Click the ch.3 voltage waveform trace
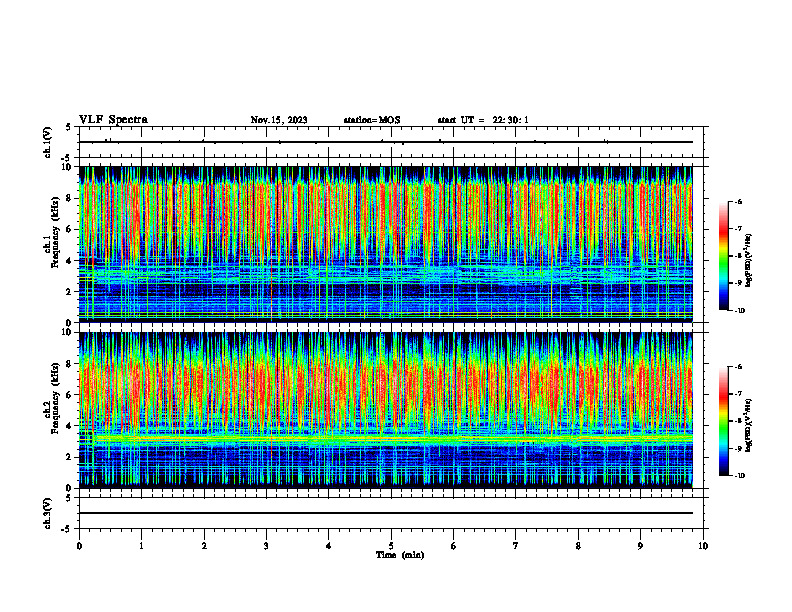792x612 pixels. (386, 513)
